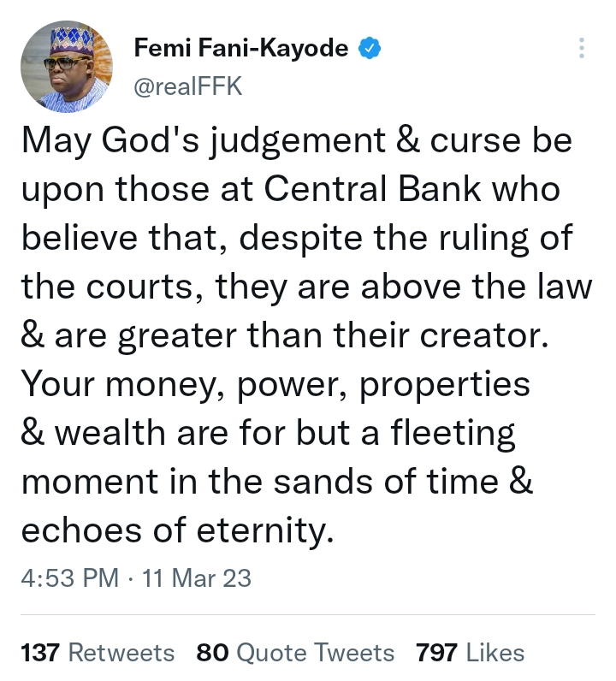The height and width of the screenshot is (681, 616).
Task: View the 797 Likes list
Action: [x=470, y=652]
